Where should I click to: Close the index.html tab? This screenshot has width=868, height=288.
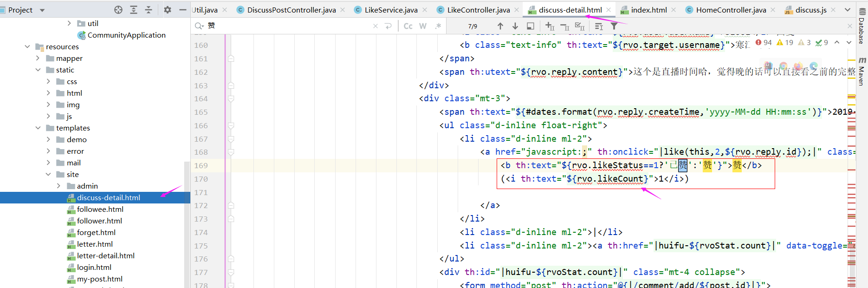pyautogui.click(x=674, y=10)
